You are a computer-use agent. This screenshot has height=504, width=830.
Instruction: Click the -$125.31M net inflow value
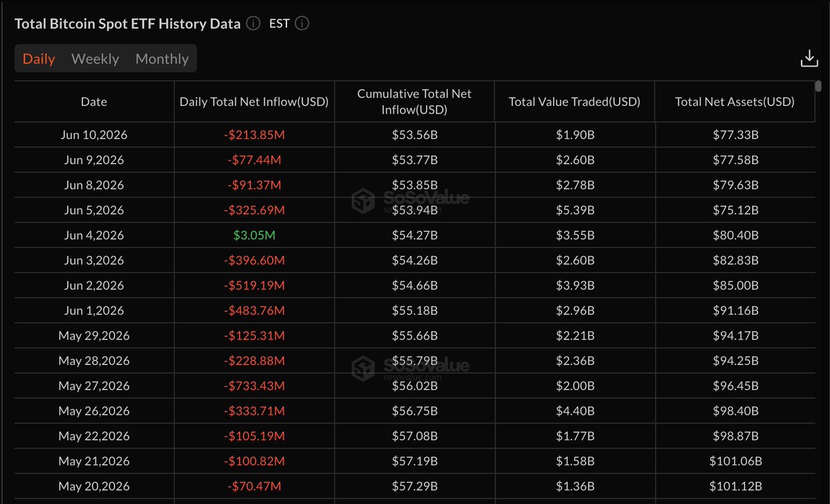(254, 335)
